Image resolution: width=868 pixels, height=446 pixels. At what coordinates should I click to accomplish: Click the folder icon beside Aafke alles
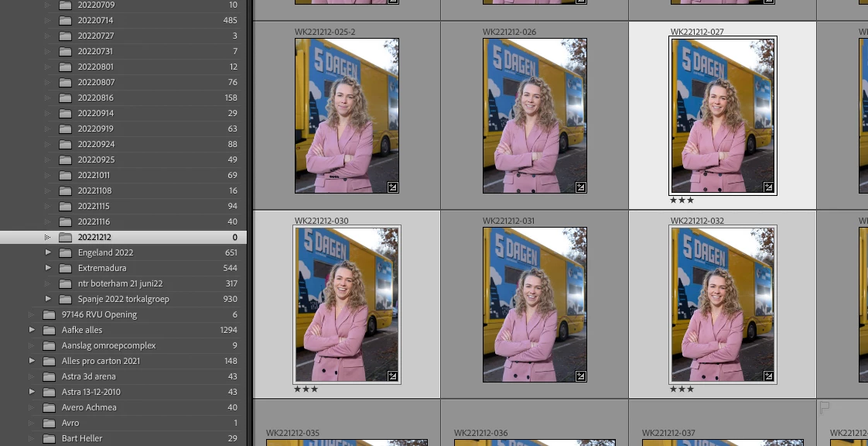point(50,330)
